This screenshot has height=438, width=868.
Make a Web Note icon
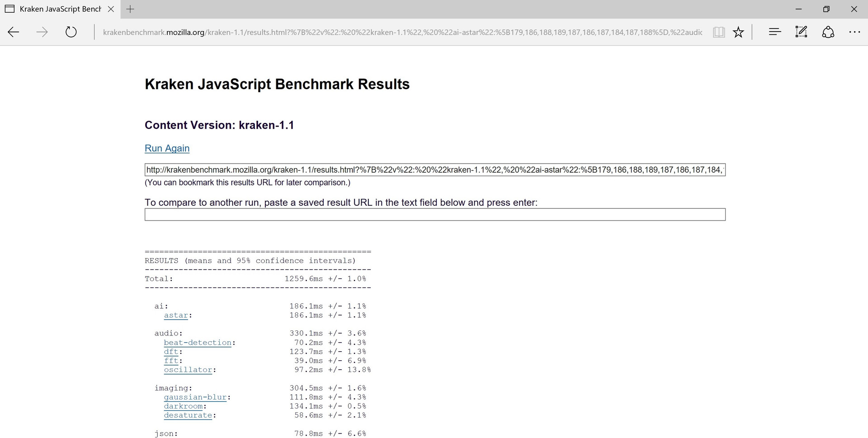coord(801,32)
